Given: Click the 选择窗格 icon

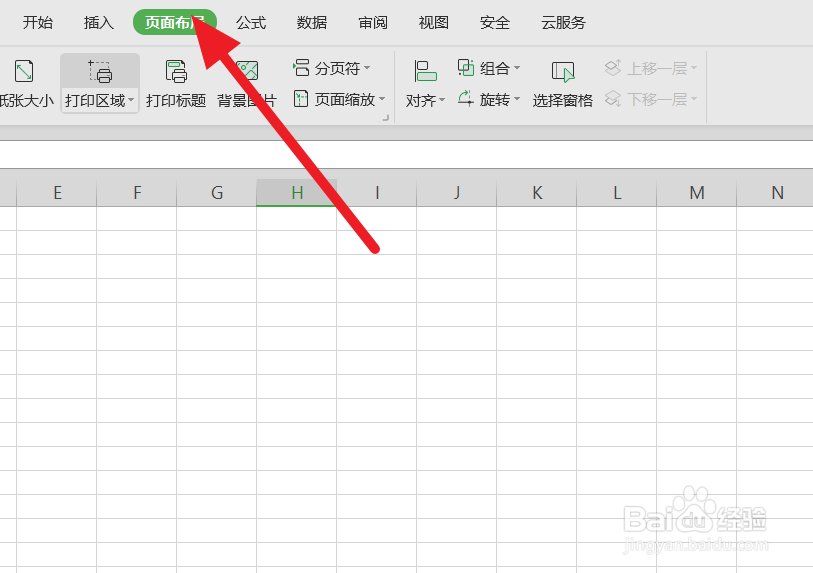Looking at the screenshot, I should (x=563, y=72).
